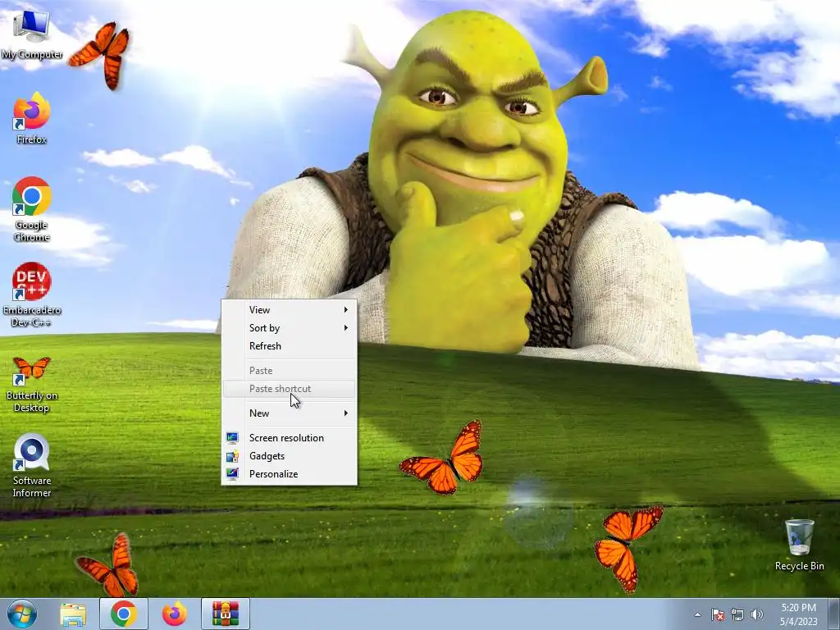Select the Firefox desktop shortcut
This screenshot has width=840, height=630.
tap(31, 118)
